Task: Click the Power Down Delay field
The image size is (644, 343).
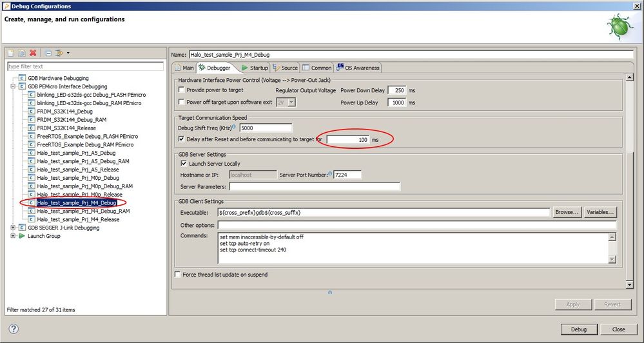Action: pyautogui.click(x=396, y=90)
